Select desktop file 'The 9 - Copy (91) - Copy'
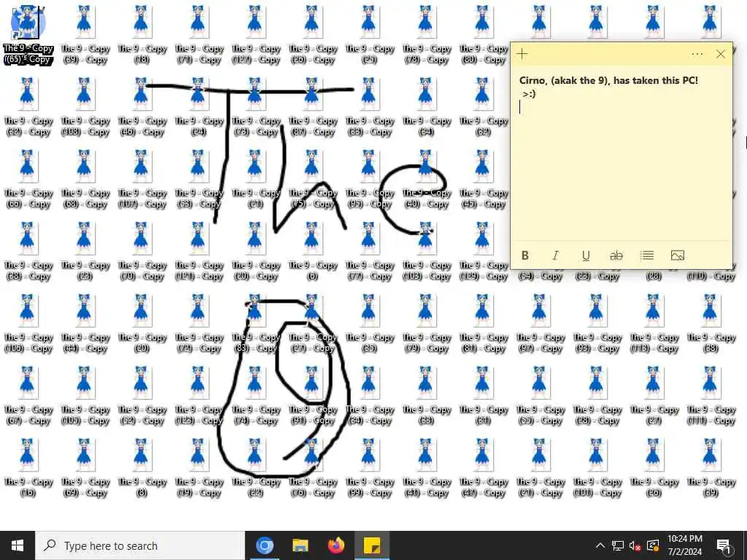 tap(312, 396)
